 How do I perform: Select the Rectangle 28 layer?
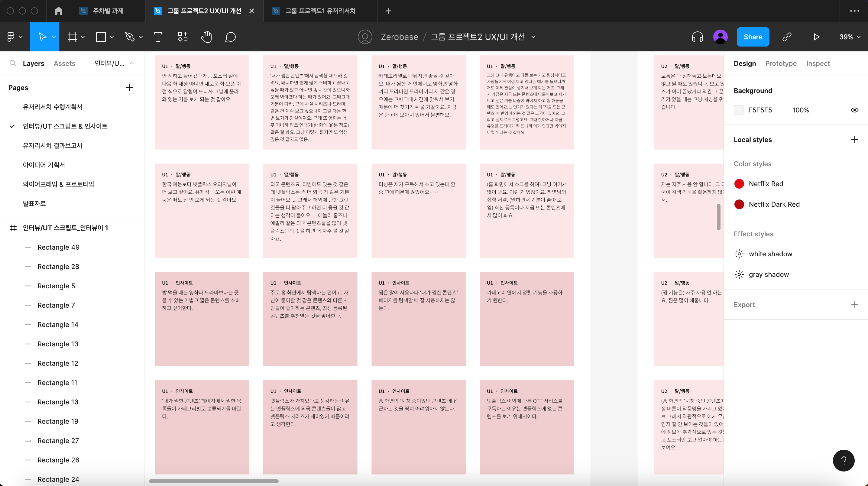[58, 267]
